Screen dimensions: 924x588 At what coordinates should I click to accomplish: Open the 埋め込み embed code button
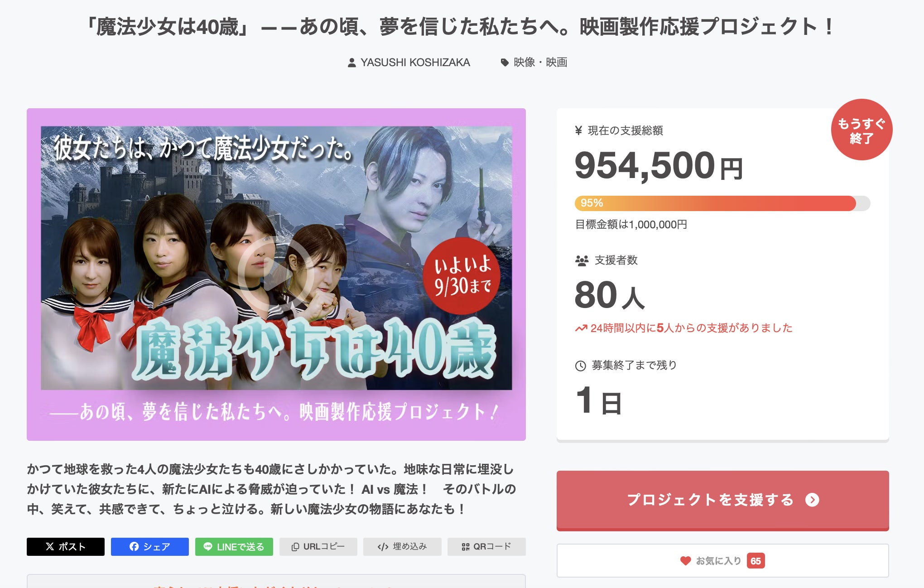402,547
